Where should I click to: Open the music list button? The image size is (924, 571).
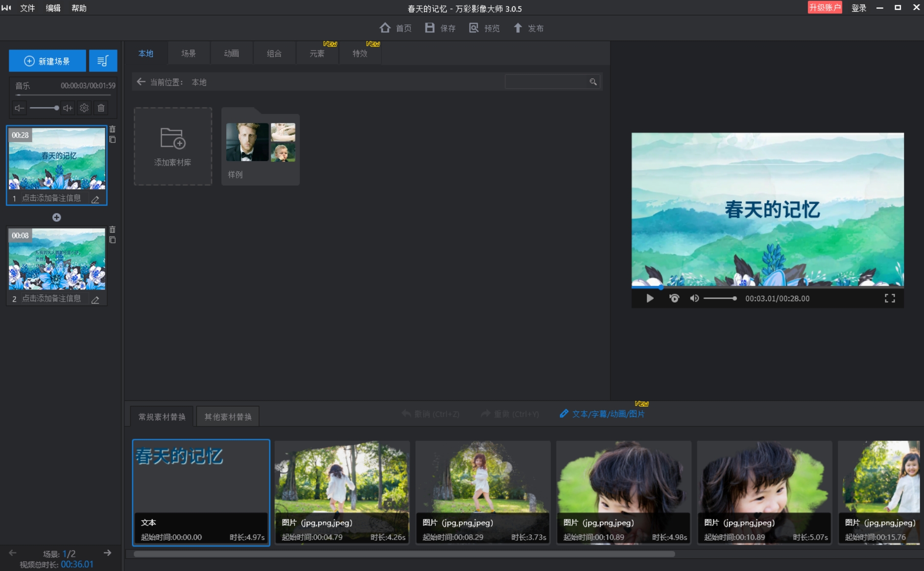(103, 61)
